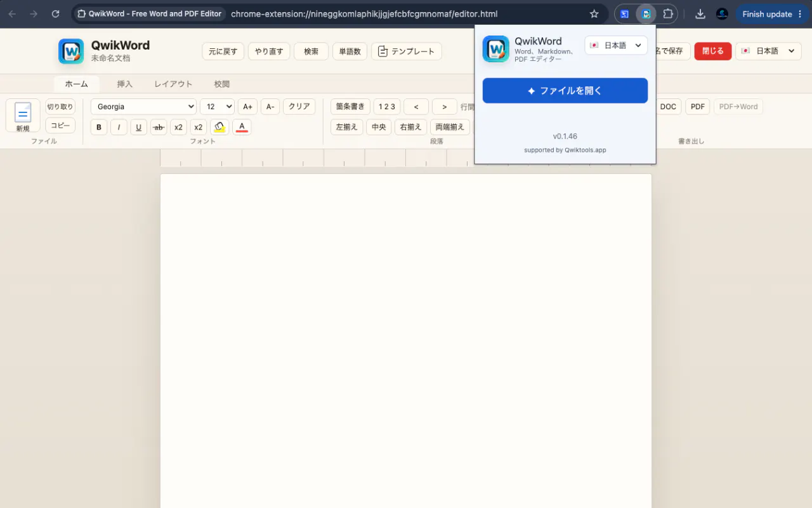Click the コピー (copy) button
This screenshot has height=508, width=812.
[x=60, y=126]
